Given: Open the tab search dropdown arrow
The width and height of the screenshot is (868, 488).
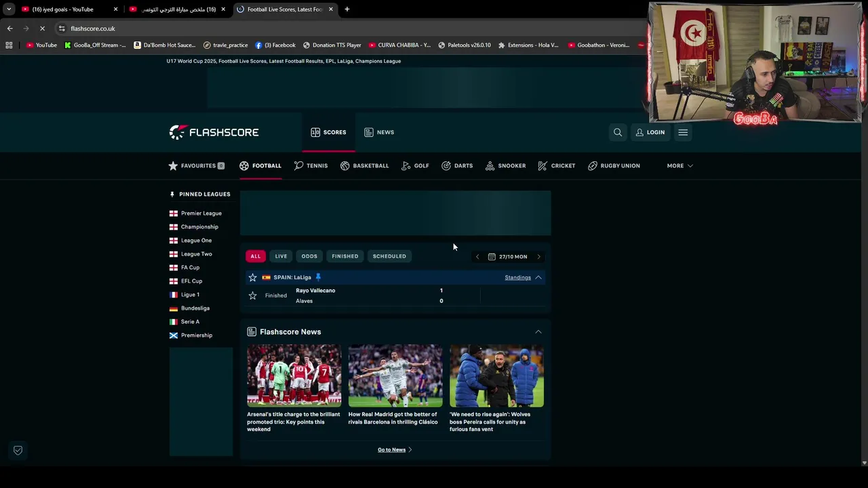Looking at the screenshot, I should tap(9, 9).
